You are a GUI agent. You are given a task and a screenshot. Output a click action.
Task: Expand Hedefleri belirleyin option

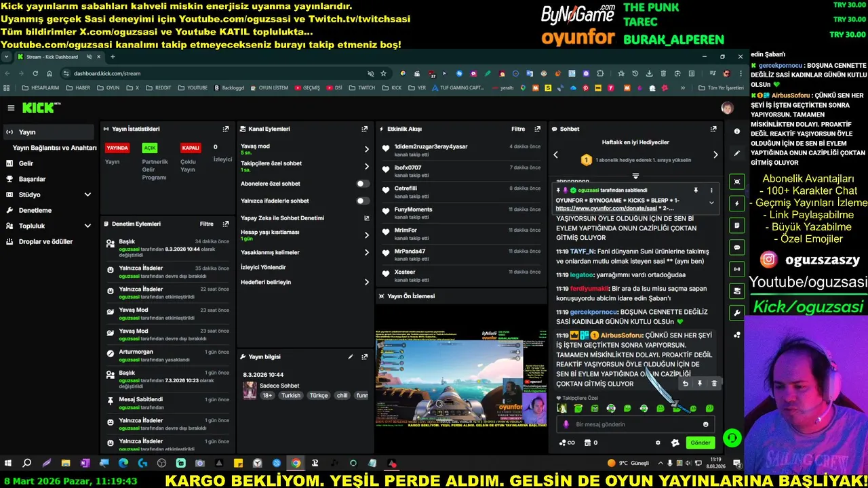(x=367, y=282)
